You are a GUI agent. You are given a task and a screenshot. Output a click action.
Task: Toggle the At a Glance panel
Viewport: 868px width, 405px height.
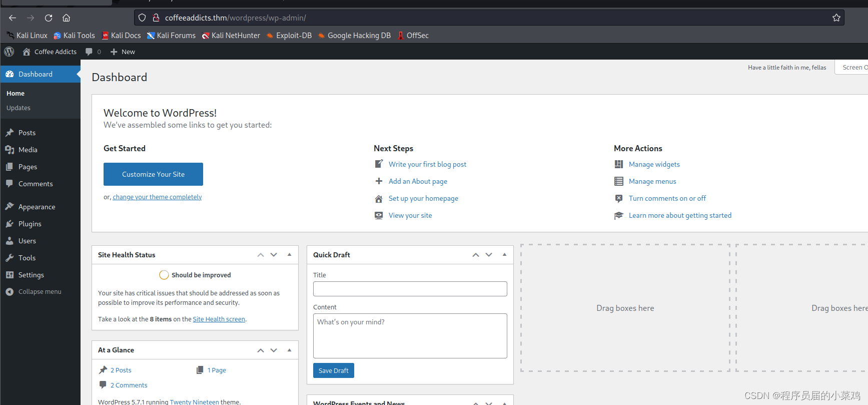289,350
